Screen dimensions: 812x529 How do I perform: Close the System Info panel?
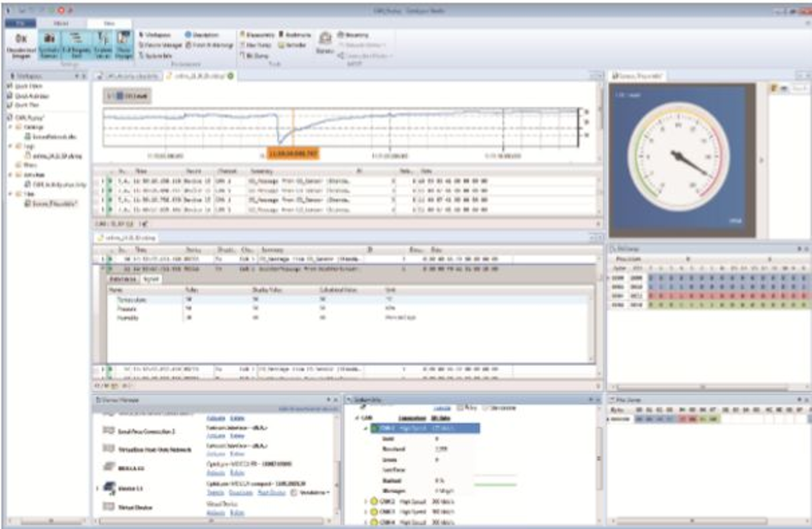(598, 400)
